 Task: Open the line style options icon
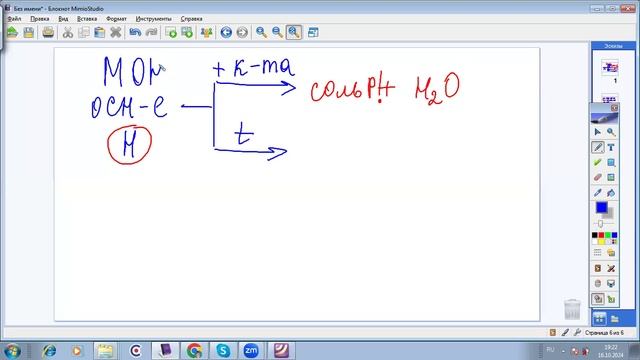598,253
